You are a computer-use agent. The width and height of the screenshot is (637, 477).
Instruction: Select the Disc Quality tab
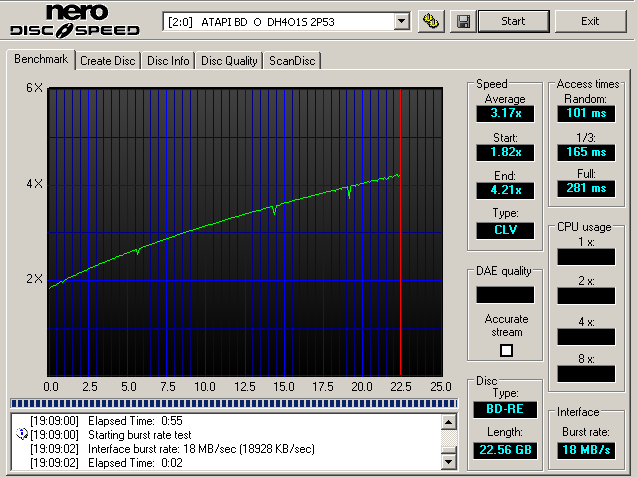(229, 61)
